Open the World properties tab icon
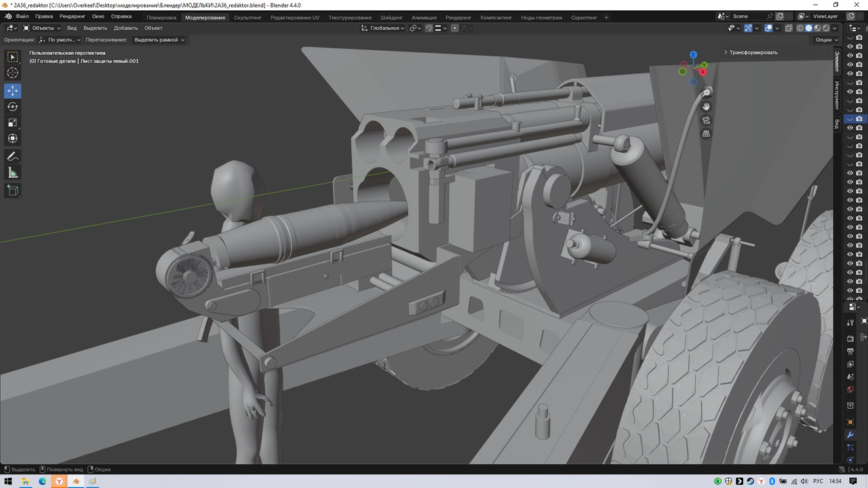Image resolution: width=868 pixels, height=488 pixels. (x=850, y=390)
